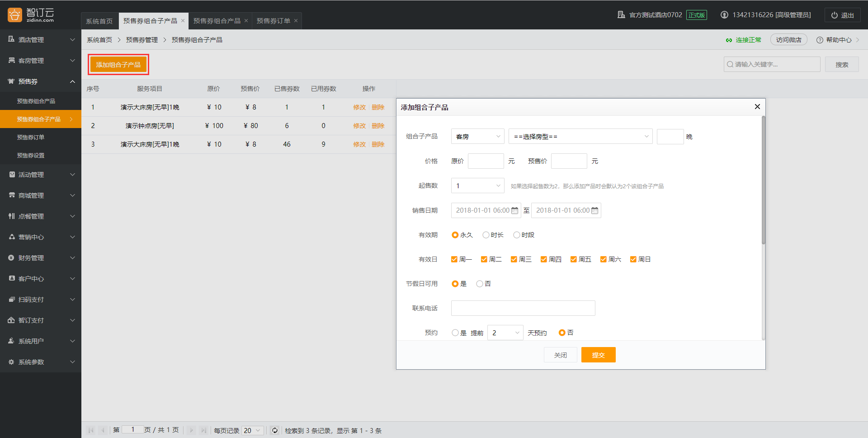Viewport: 868px width, 438px height.
Task: Click the 系统用户 user icon
Action: click(11, 341)
